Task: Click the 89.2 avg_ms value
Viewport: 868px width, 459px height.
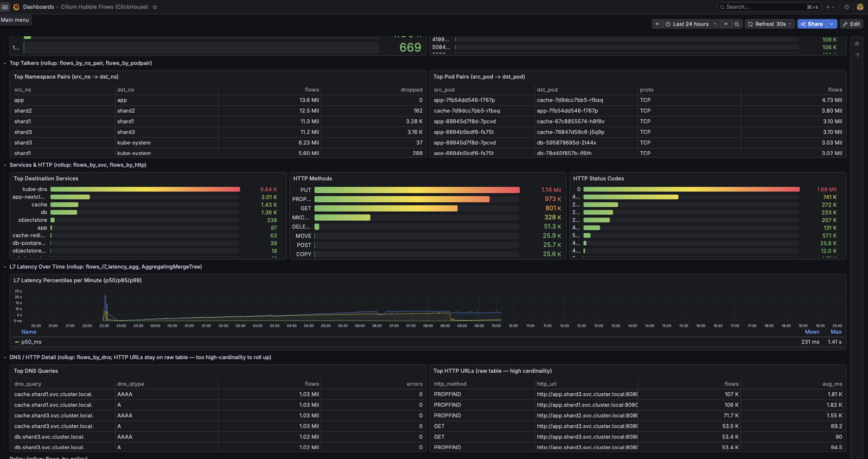Action: coord(836,426)
